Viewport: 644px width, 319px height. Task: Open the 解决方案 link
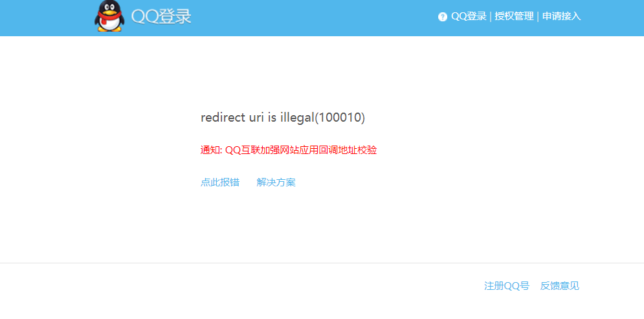point(276,182)
